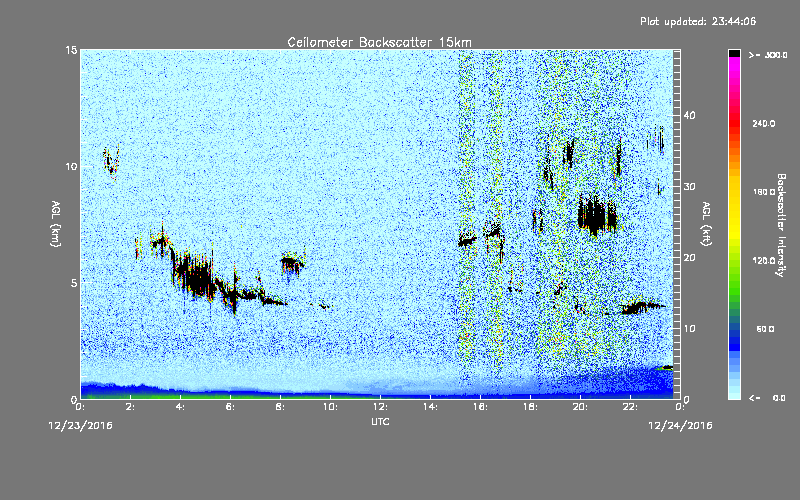Image resolution: width=800 pixels, height=500 pixels.
Task: Click the '30' kft tick on right axis
Action: click(x=689, y=187)
